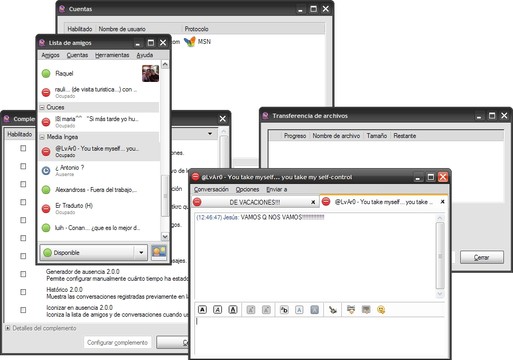
Task: Click the increase font size icon
Action: 251,310
